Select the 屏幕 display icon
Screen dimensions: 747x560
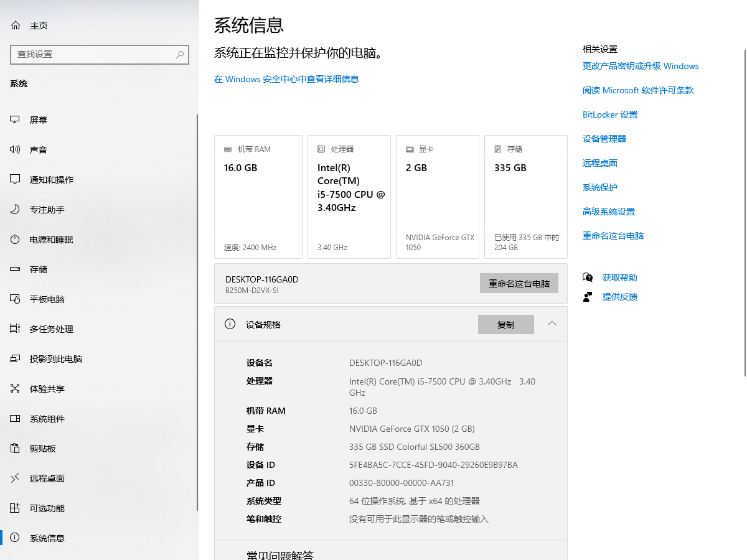click(x=14, y=119)
